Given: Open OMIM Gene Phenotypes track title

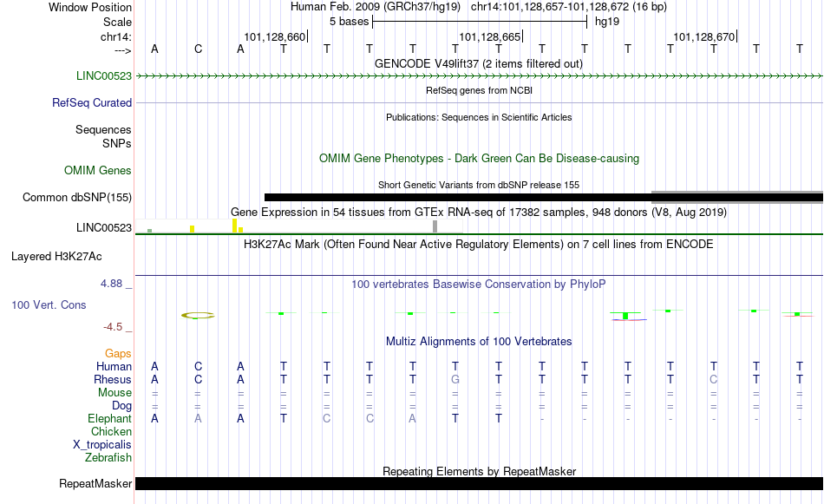Looking at the screenshot, I should [479, 158].
